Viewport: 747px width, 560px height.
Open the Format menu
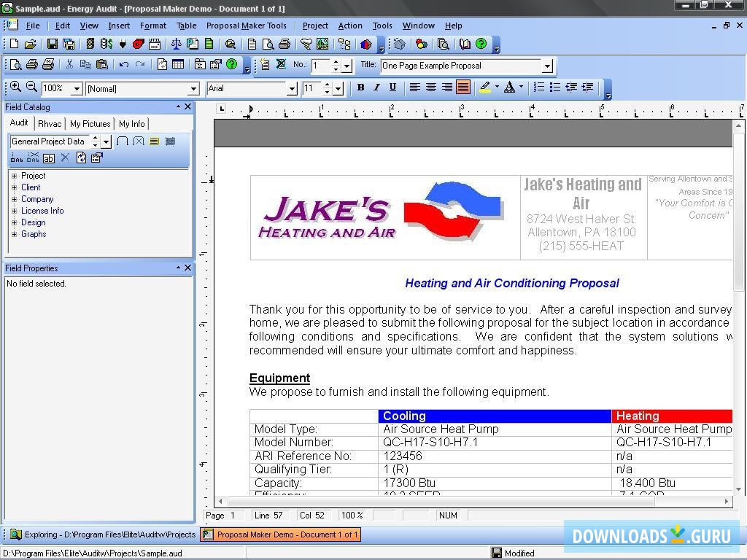coord(153,26)
